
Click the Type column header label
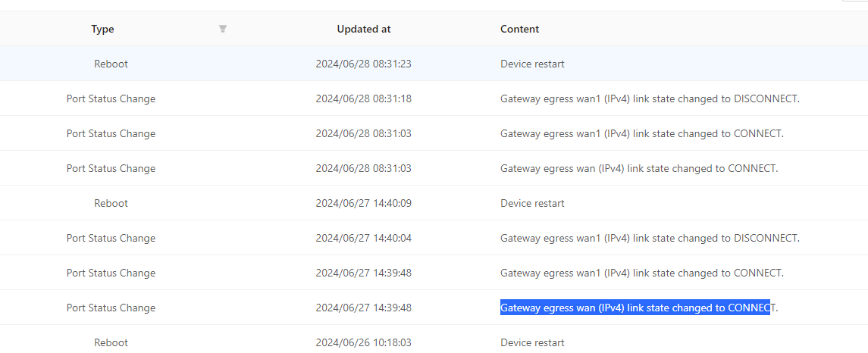[x=102, y=29]
